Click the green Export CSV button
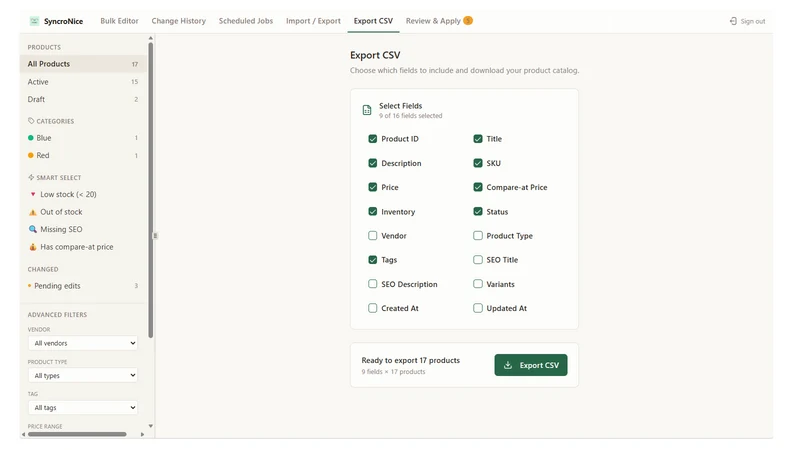This screenshot has height=450, width=800. pyautogui.click(x=531, y=365)
